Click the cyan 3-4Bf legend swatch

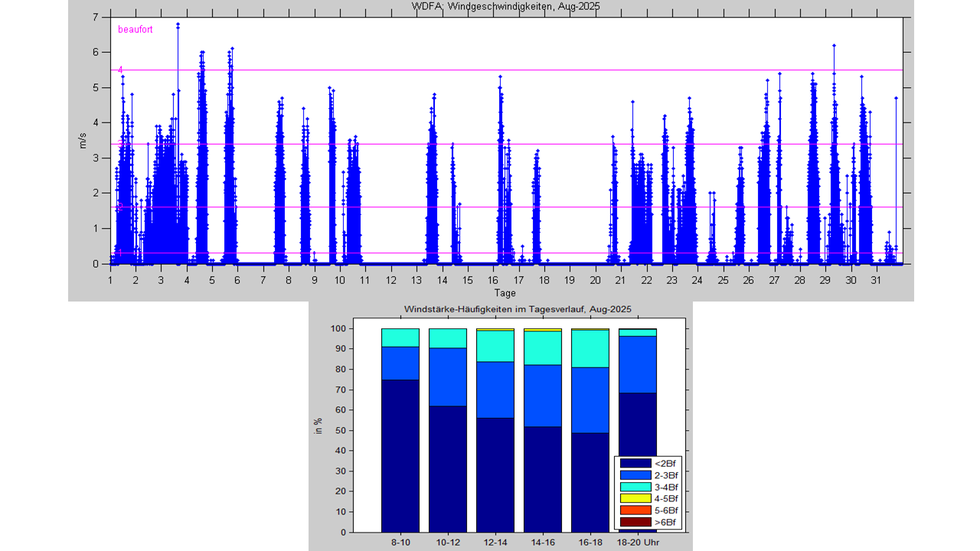[634, 487]
